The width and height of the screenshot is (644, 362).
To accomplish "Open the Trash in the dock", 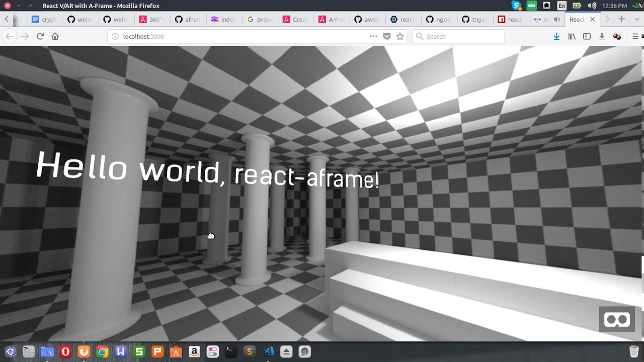I will coord(634,352).
